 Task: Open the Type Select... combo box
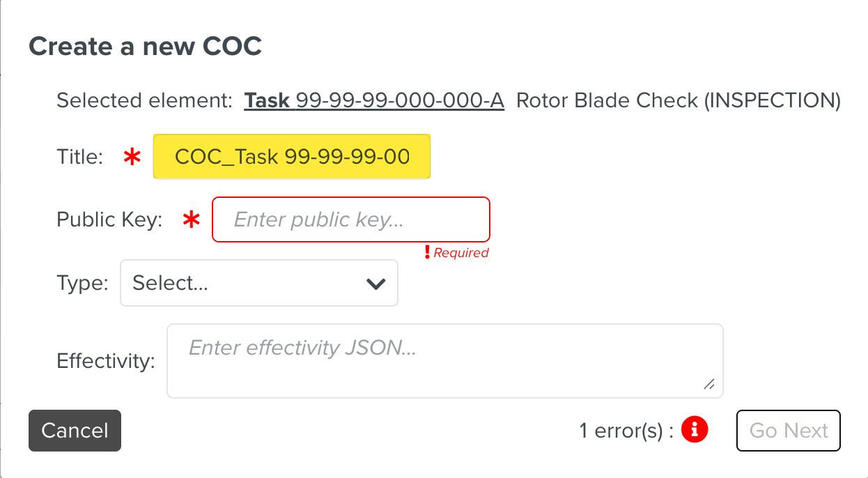(x=258, y=284)
